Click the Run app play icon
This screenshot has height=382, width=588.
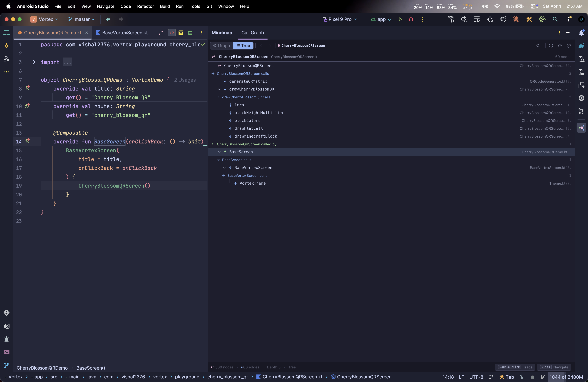[x=400, y=19]
